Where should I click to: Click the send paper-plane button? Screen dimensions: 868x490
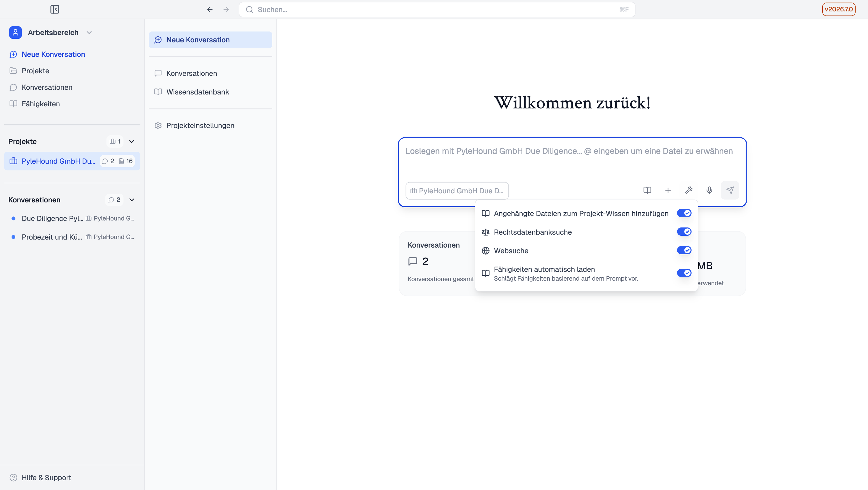[730, 190]
